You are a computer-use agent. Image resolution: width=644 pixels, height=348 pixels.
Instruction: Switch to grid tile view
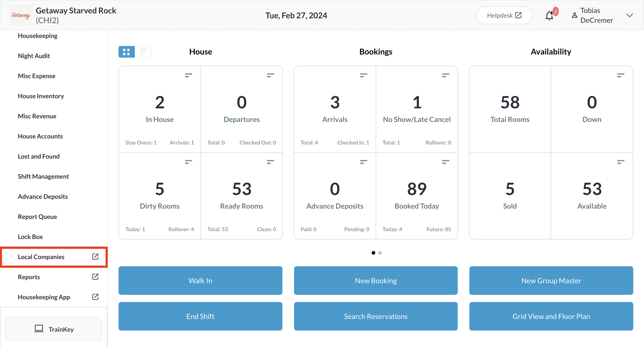coord(127,52)
